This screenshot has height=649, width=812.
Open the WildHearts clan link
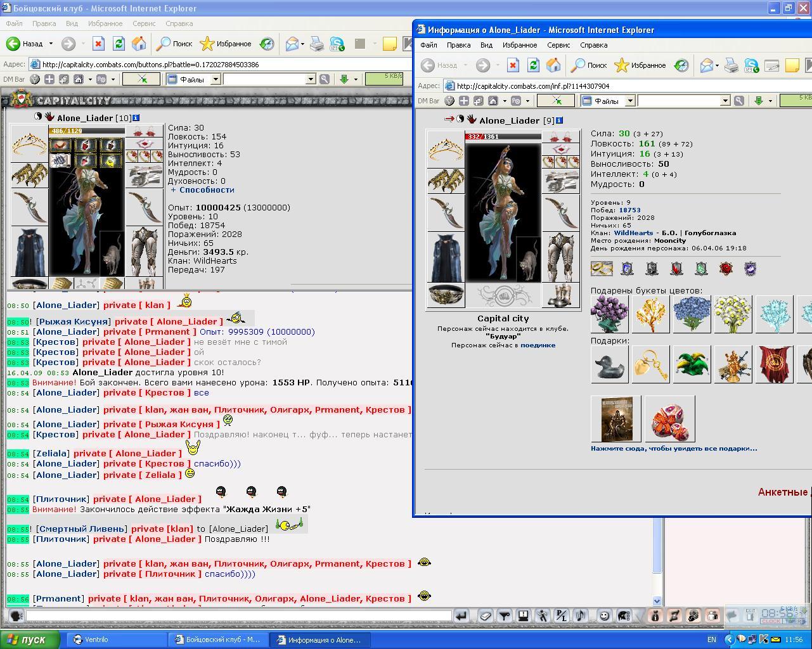[x=633, y=233]
